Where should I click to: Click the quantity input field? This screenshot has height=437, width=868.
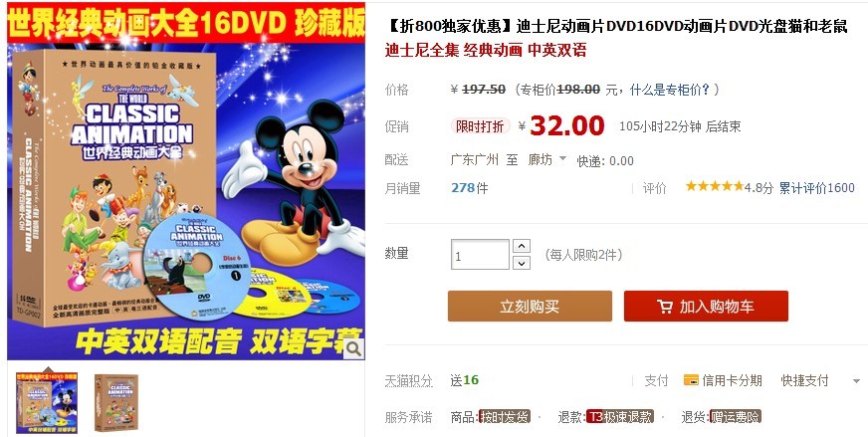point(480,255)
